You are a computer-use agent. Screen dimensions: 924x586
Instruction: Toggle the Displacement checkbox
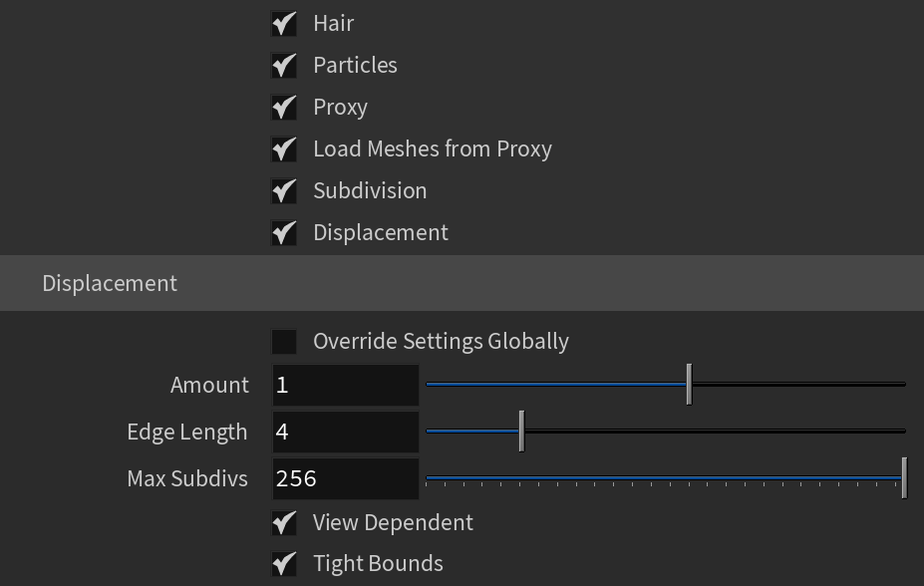coord(284,232)
